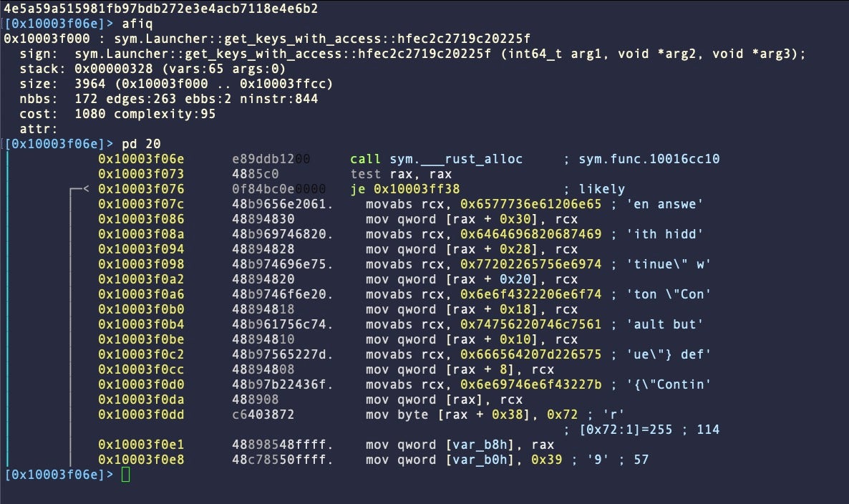Image resolution: width=849 pixels, height=504 pixels.
Task: Click the stack: 0x00000328 info line
Action: (x=152, y=69)
